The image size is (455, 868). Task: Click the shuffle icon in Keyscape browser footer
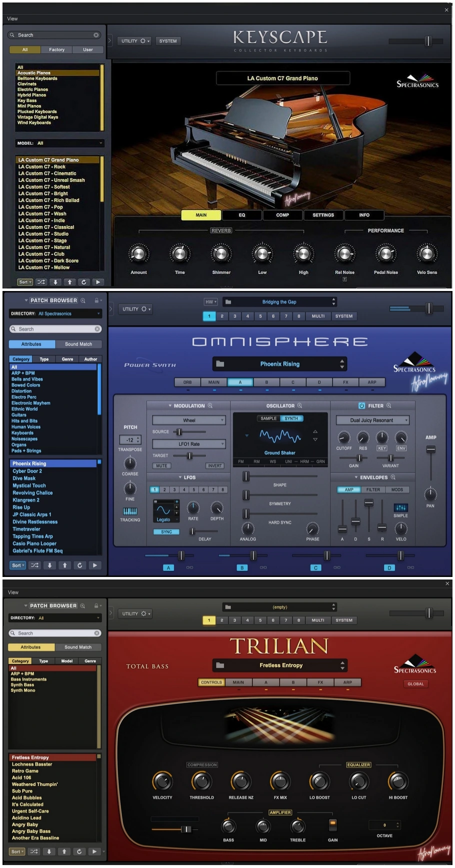point(41,282)
